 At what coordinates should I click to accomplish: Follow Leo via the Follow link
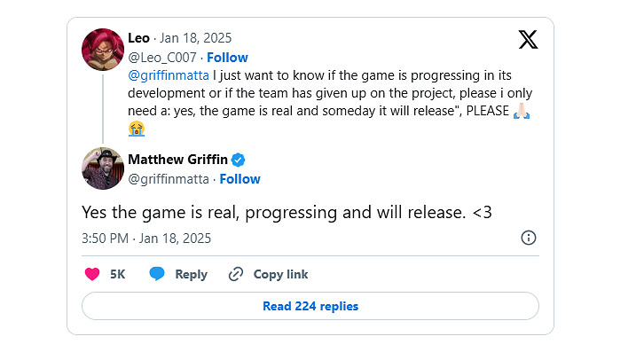pyautogui.click(x=227, y=58)
